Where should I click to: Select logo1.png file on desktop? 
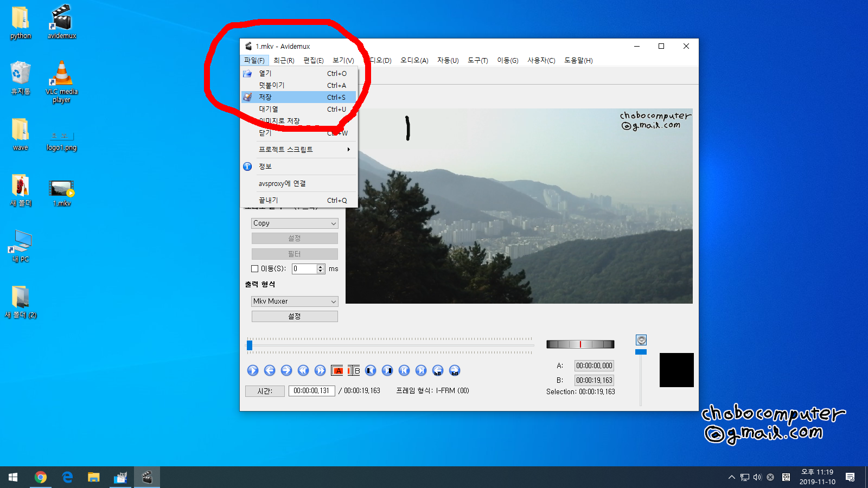[62, 140]
